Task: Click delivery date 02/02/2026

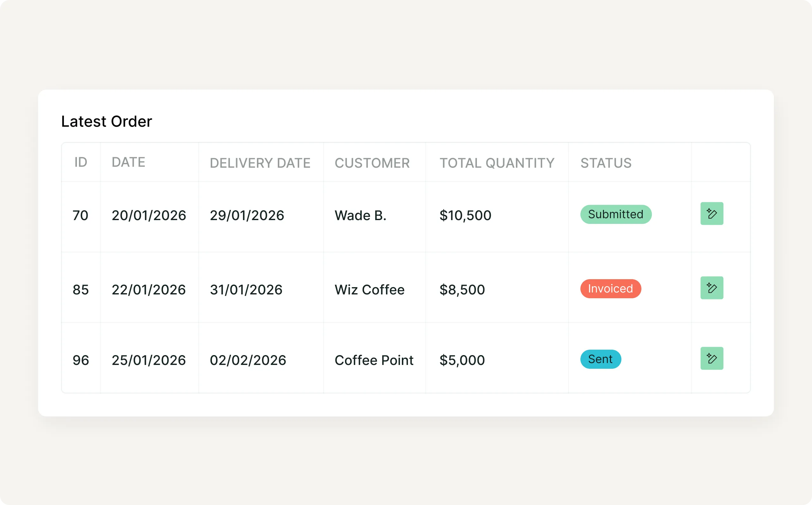Action: coord(247,360)
